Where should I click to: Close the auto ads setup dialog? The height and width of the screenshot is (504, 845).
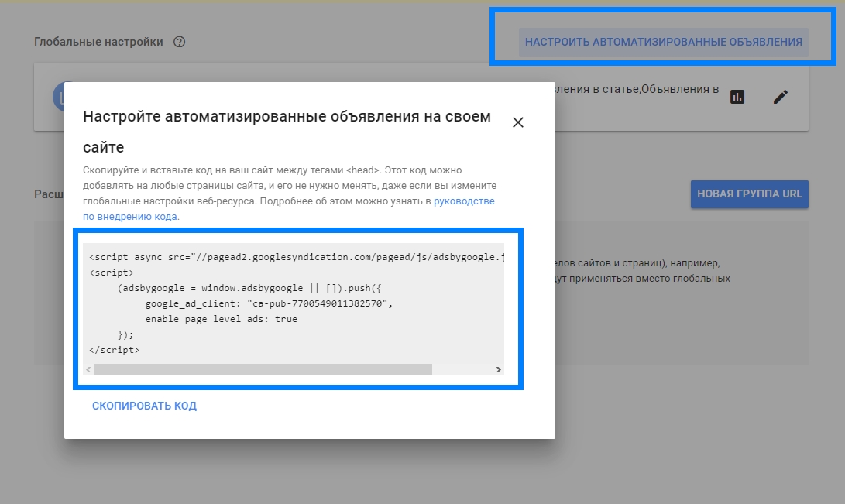518,123
